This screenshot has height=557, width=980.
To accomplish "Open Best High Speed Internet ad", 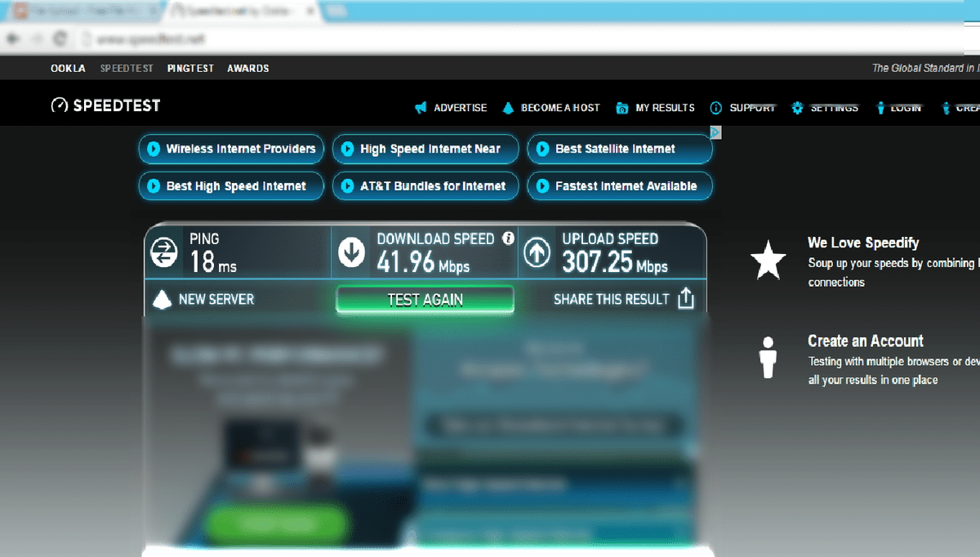I will pyautogui.click(x=231, y=186).
